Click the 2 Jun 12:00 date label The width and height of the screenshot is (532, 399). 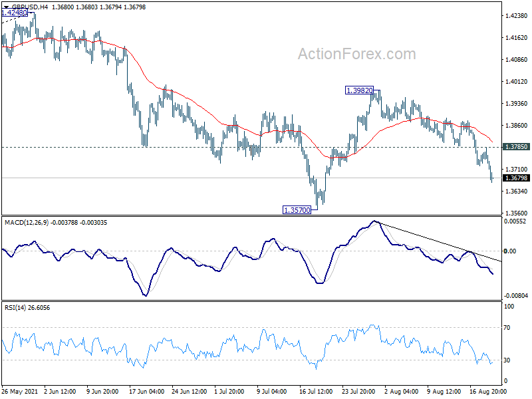coord(60,392)
